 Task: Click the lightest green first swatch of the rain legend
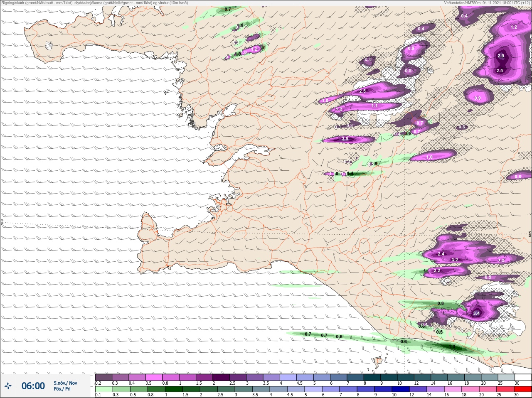coord(103,389)
